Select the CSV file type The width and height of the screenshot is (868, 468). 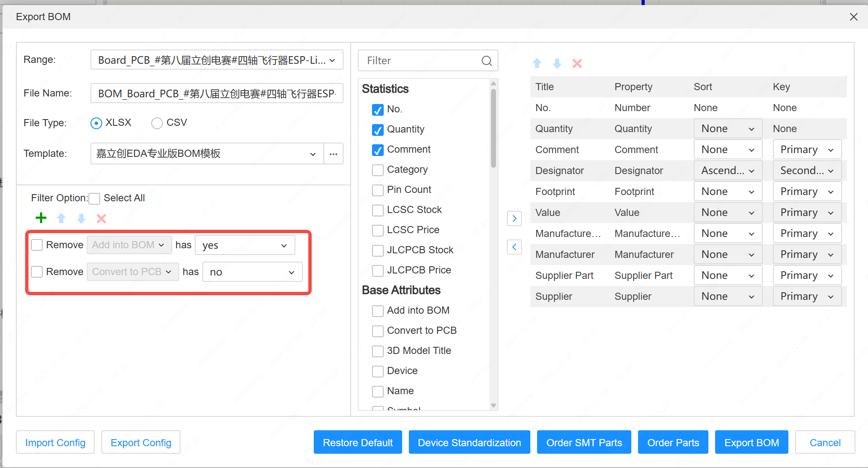tap(157, 123)
